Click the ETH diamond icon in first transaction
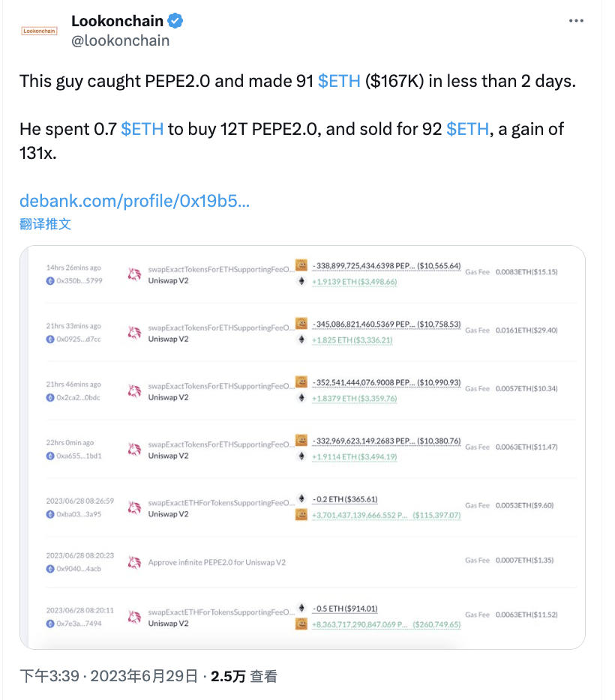Image resolution: width=615 pixels, height=700 pixels. click(302, 282)
